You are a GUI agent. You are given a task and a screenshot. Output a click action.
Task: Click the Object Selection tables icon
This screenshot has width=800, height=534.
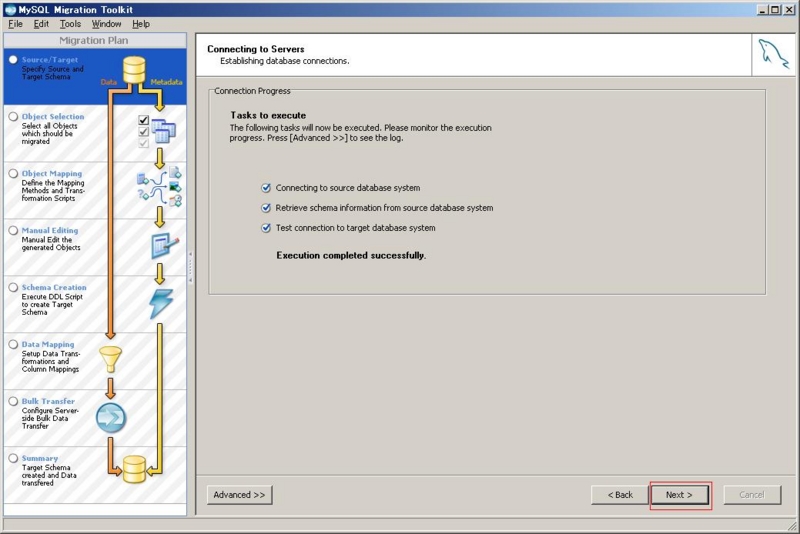pyautogui.click(x=163, y=131)
